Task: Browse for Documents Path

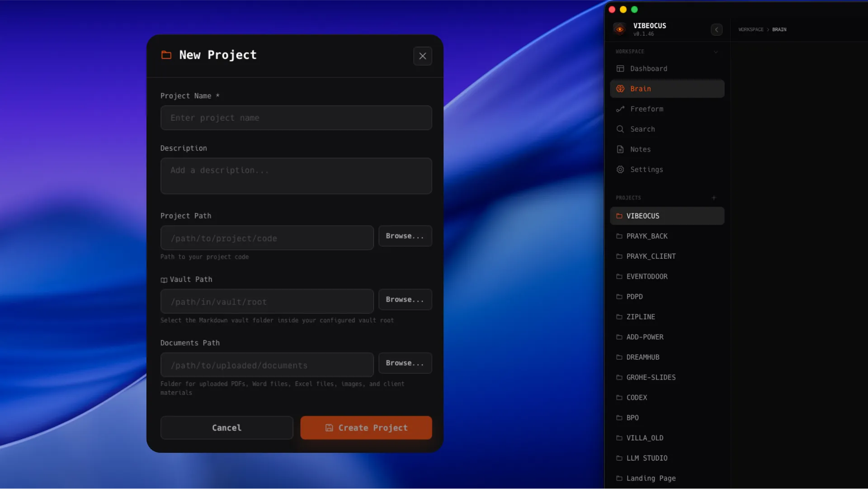Action: [405, 363]
